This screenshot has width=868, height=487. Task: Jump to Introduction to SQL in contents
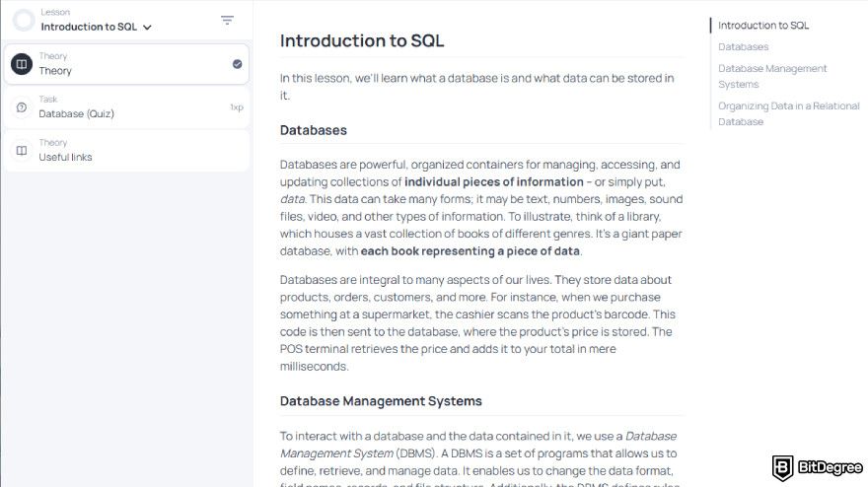coord(762,26)
